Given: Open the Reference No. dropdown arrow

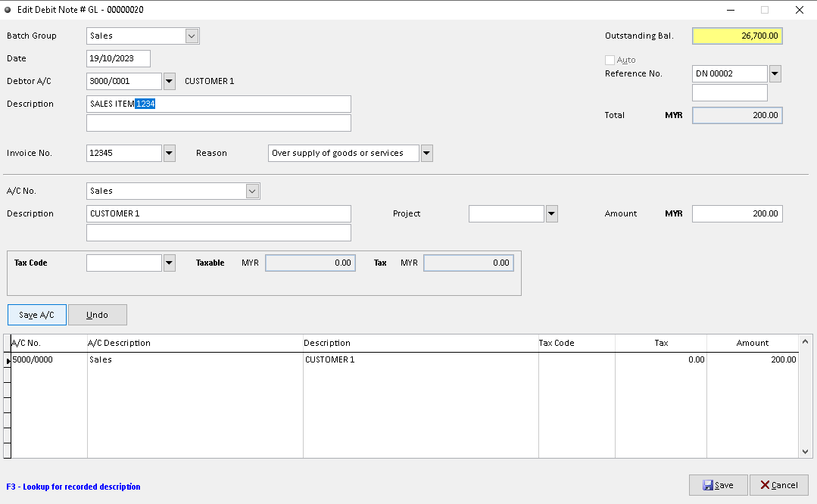Looking at the screenshot, I should 775,73.
